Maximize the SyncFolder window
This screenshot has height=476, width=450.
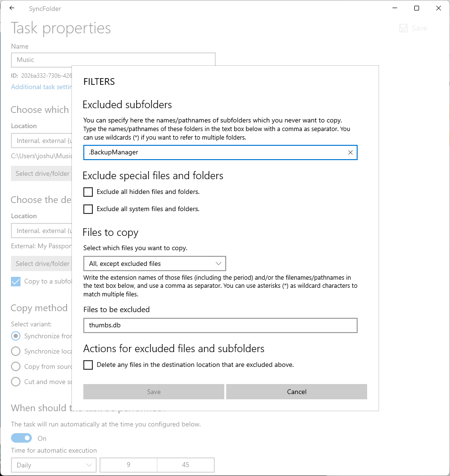click(417, 8)
